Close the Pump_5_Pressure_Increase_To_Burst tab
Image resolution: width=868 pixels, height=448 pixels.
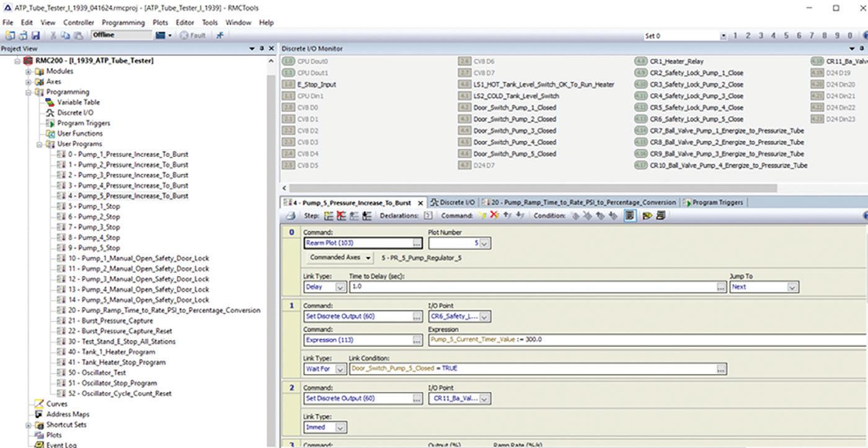pos(420,203)
